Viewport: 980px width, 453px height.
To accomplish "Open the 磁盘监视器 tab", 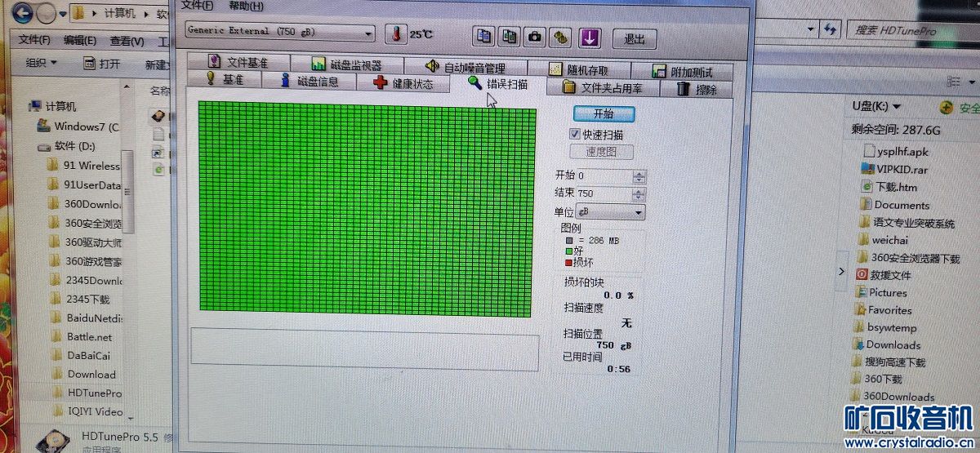I will tap(346, 64).
